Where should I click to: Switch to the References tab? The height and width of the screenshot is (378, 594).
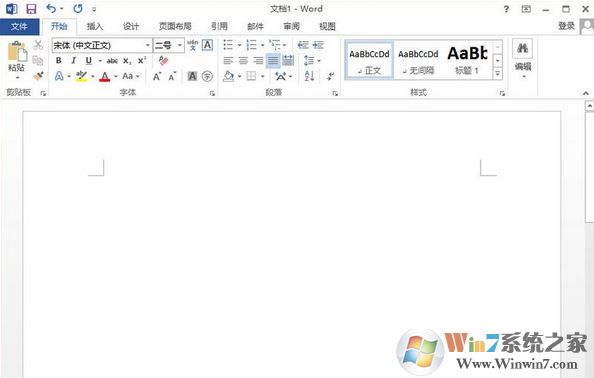point(219,26)
